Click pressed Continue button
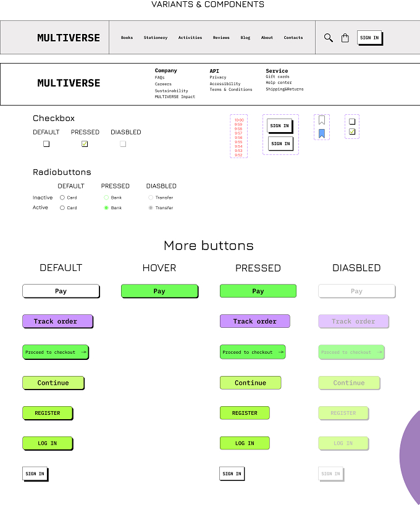This screenshot has width=420, height=505. [250, 383]
